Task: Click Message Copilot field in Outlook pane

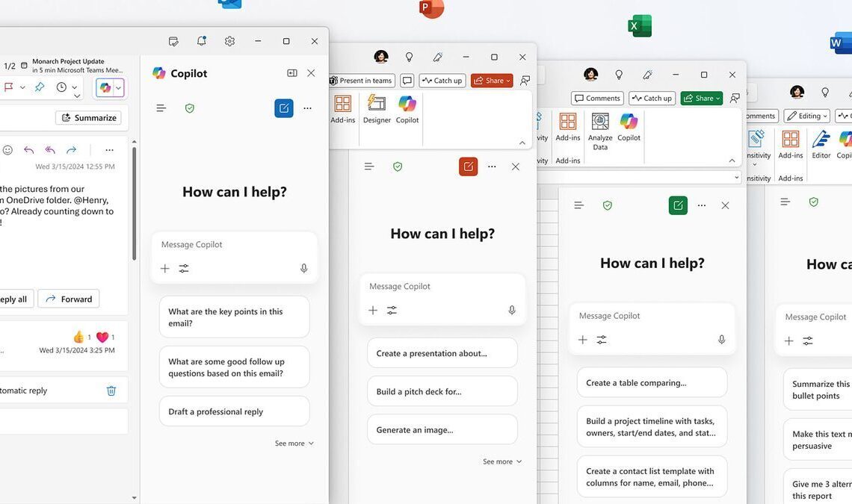Action: click(x=234, y=245)
